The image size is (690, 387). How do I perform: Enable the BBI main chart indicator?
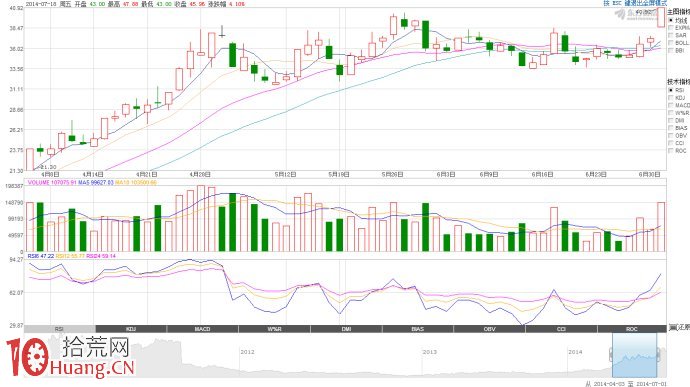click(671, 50)
